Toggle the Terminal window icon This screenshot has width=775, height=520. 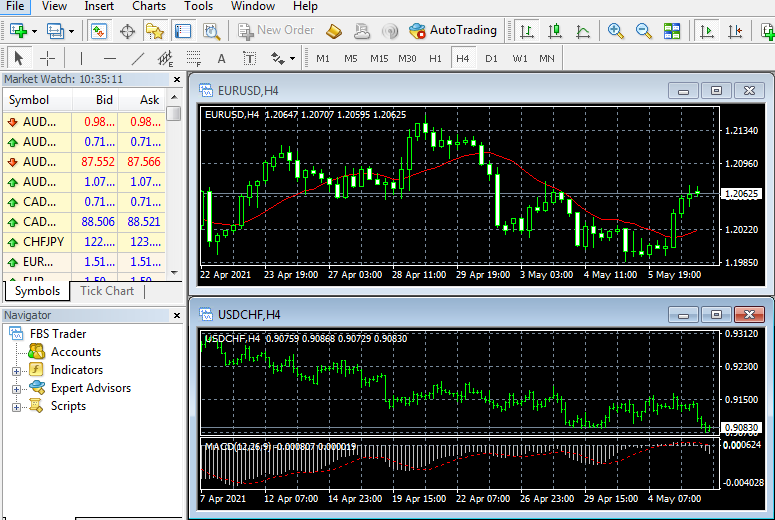click(x=183, y=31)
